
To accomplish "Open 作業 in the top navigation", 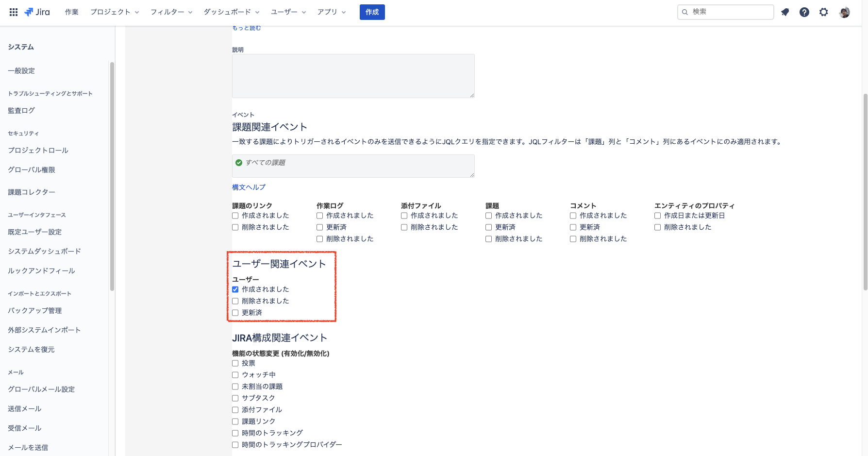I will pos(72,12).
